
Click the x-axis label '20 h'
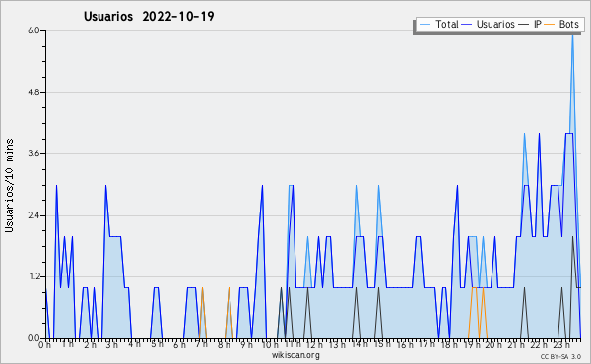(493, 344)
